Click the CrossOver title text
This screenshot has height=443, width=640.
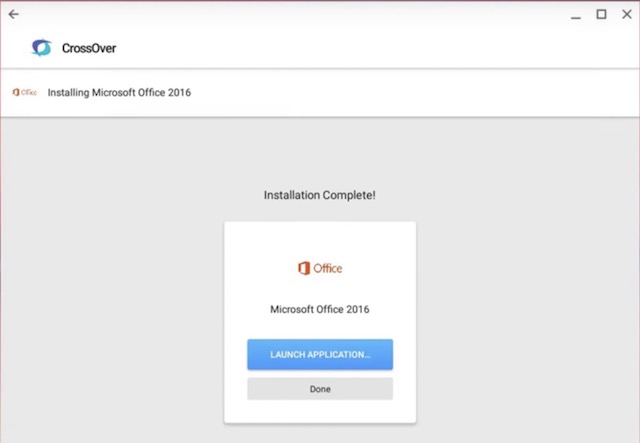pos(89,48)
